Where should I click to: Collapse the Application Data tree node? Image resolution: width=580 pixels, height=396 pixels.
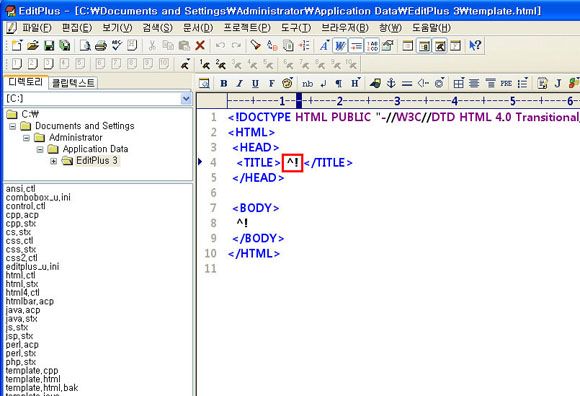(x=40, y=149)
